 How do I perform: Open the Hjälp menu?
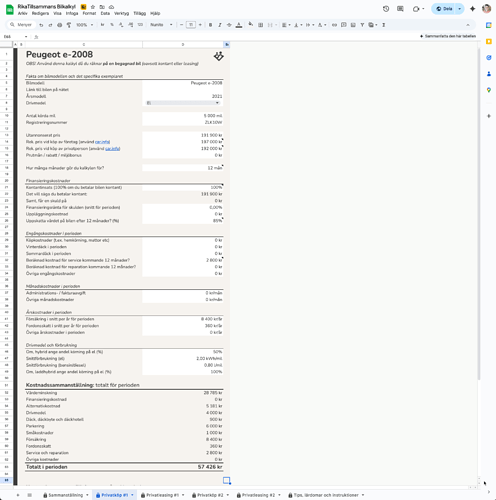coord(155,13)
